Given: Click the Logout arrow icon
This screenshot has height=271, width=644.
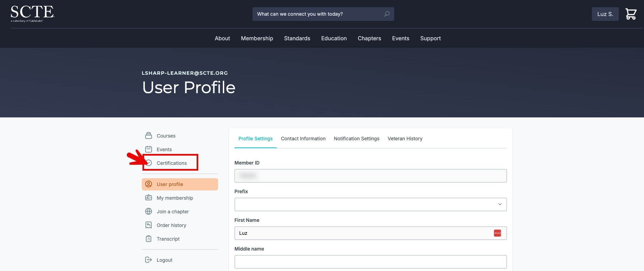Looking at the screenshot, I should coord(149,260).
